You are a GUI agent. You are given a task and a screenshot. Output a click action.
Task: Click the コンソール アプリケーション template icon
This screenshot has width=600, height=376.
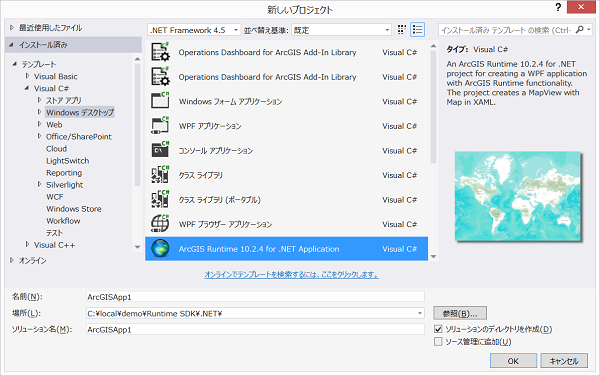(x=160, y=150)
